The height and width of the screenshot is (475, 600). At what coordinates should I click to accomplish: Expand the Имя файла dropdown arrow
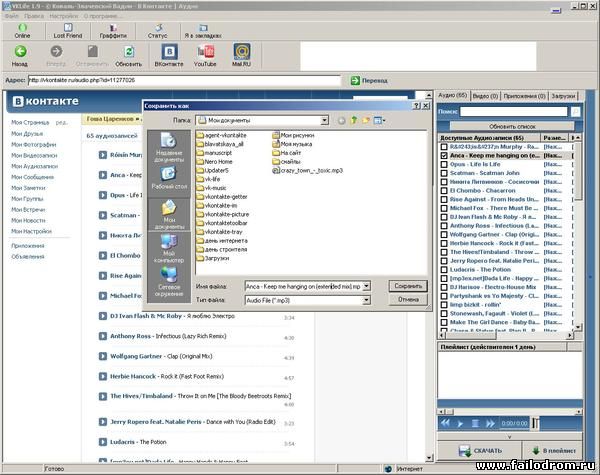pos(366,286)
